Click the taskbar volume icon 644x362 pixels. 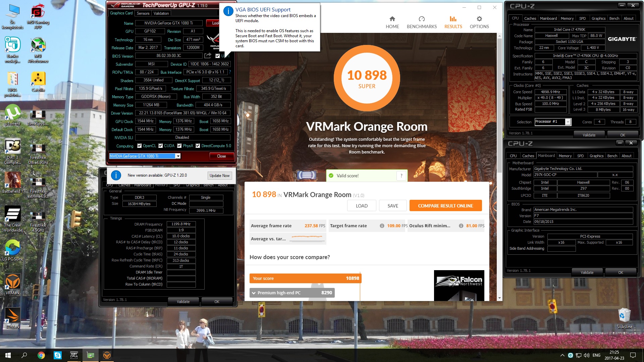pos(586,355)
